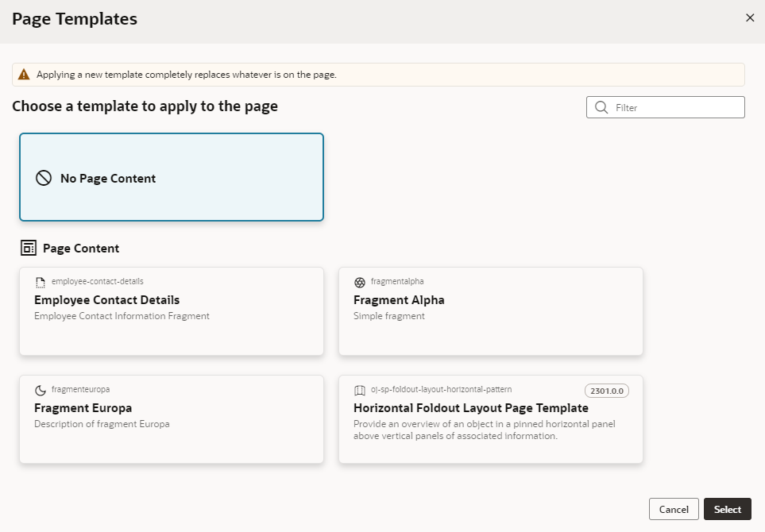
Task: Close the Page Templates dialog
Action: click(750, 17)
